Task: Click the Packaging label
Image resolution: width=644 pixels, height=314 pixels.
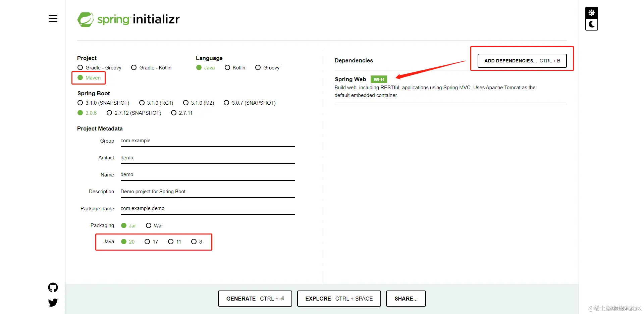Action: pos(102,225)
